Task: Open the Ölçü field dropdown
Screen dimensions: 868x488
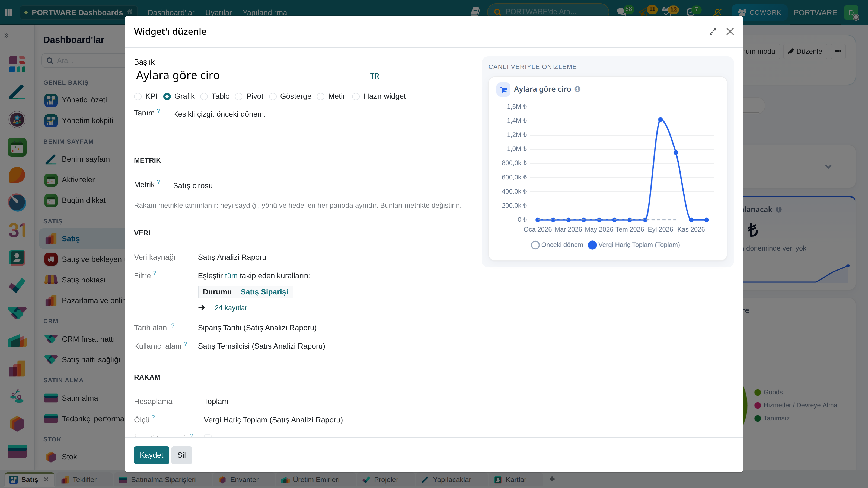Action: [x=336, y=420]
